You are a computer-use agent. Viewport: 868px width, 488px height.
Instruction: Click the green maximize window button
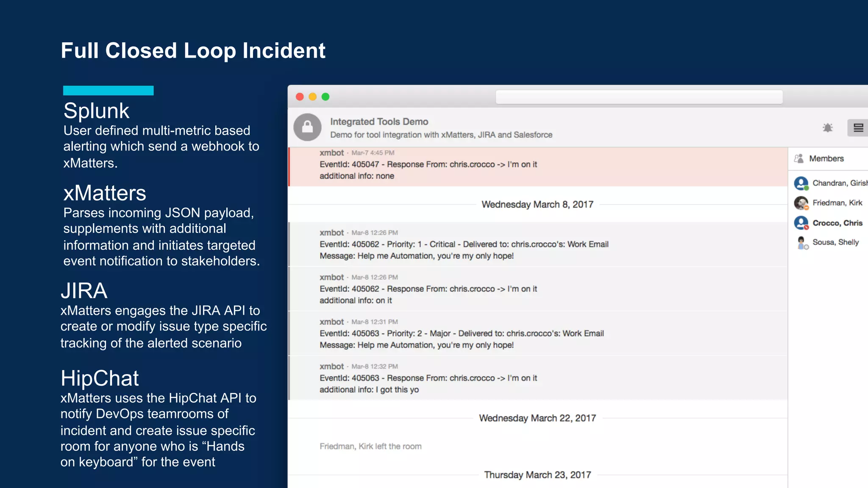(325, 97)
